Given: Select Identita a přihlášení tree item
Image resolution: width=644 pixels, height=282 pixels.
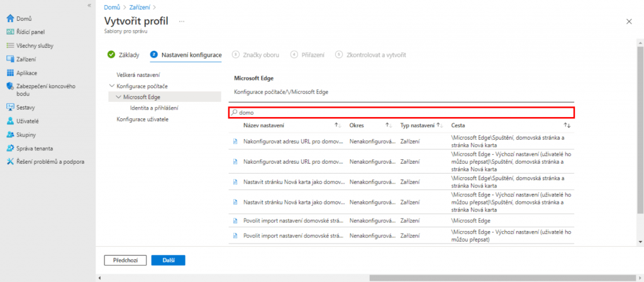Looking at the screenshot, I should pos(154,108).
